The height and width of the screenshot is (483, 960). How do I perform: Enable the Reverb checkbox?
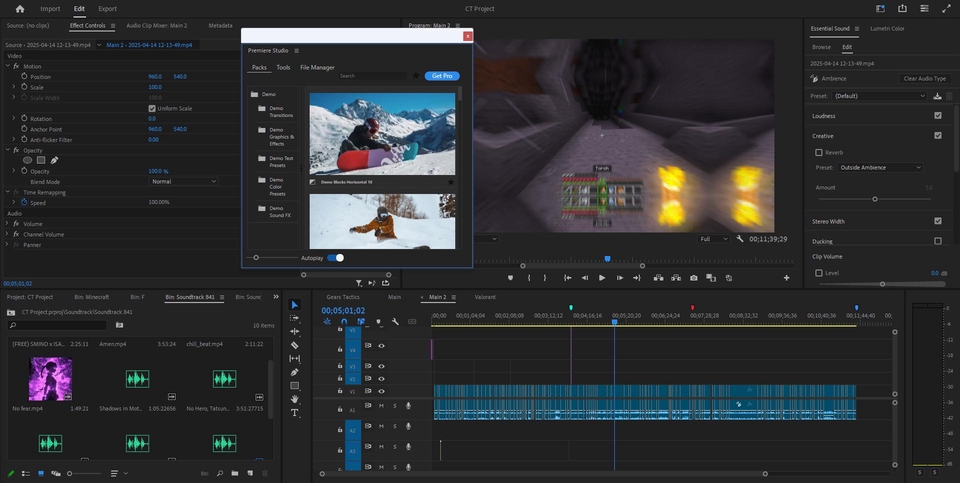point(819,152)
